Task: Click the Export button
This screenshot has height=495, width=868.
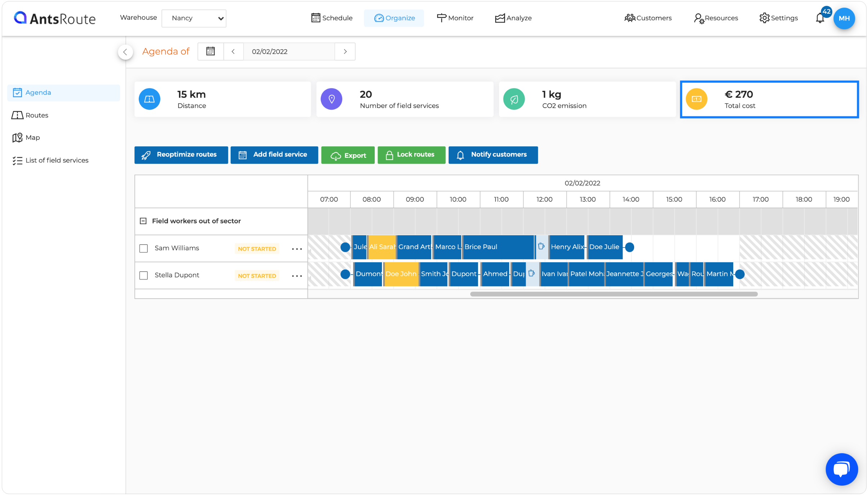Action: click(x=348, y=155)
